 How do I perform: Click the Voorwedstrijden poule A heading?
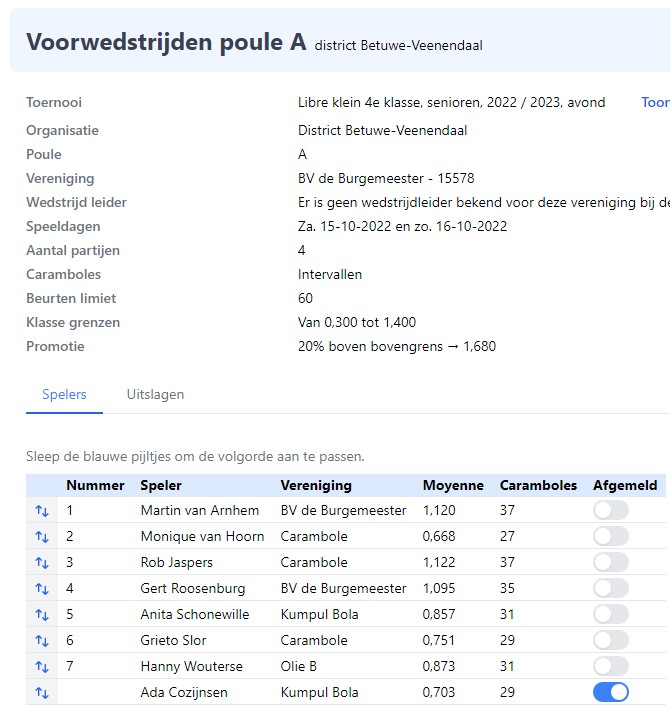click(x=166, y=42)
